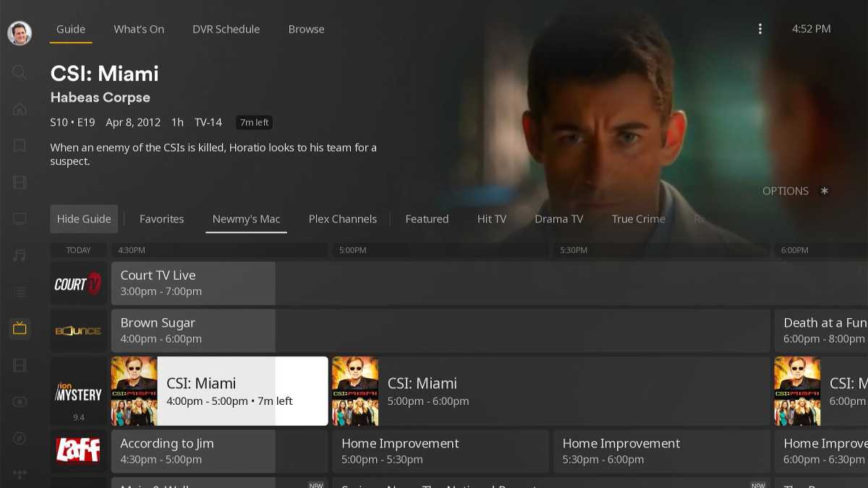Screen dimensions: 868x488
Task: Select Brown Sugar 4:00pm program
Action: [x=441, y=331]
